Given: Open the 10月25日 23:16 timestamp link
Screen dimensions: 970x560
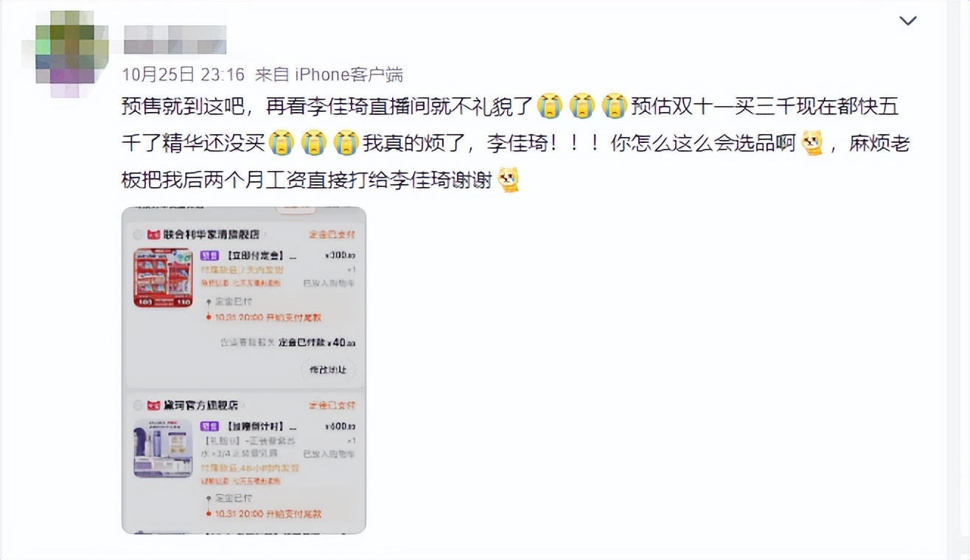Looking at the screenshot, I should point(183,74).
